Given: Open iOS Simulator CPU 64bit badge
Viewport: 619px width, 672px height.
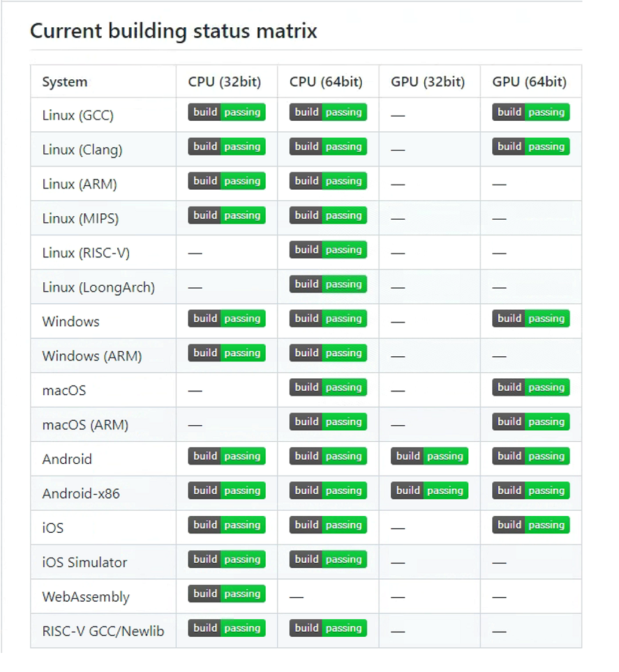Looking at the screenshot, I should [x=327, y=559].
